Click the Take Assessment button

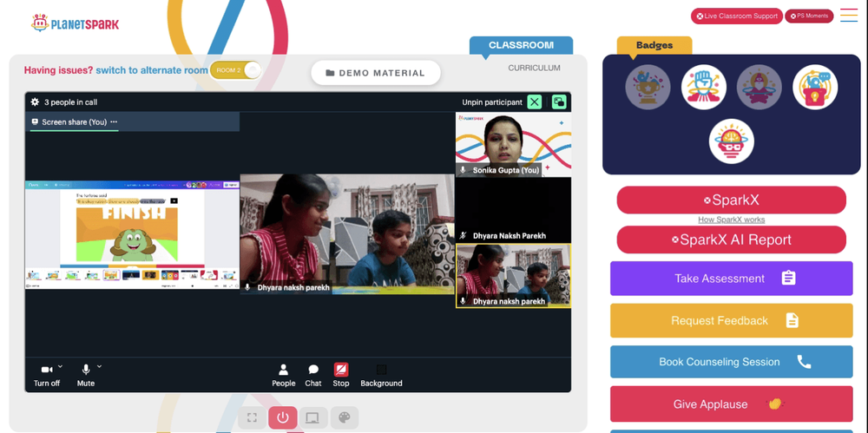731,279
